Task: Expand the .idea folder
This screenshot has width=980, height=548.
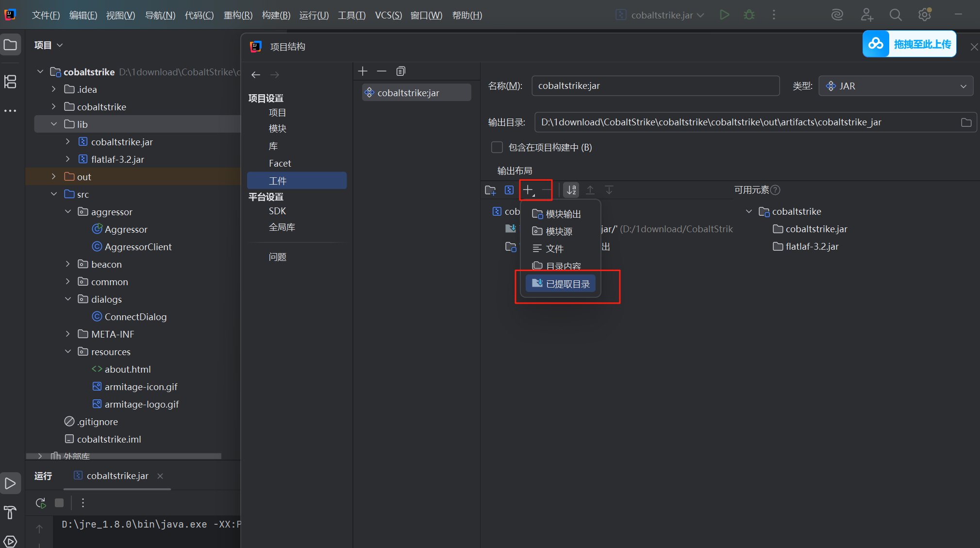Action: pos(54,89)
